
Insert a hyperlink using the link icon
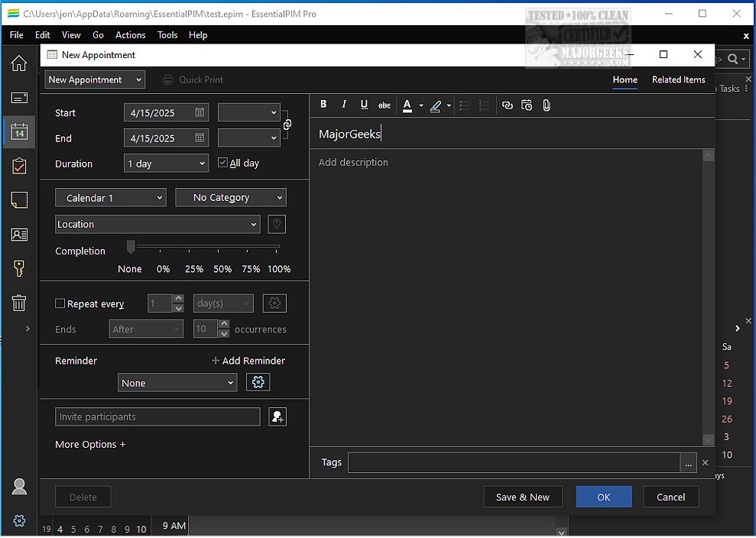507,105
